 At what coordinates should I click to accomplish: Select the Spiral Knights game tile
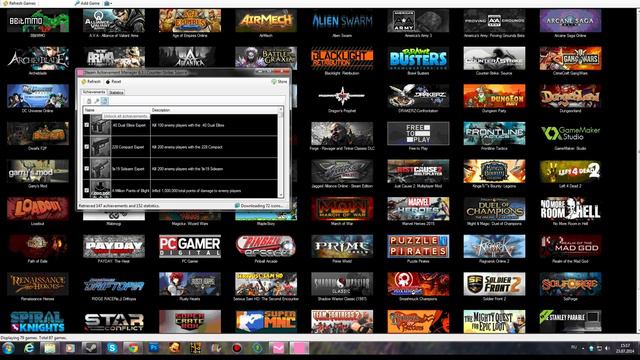(x=38, y=322)
